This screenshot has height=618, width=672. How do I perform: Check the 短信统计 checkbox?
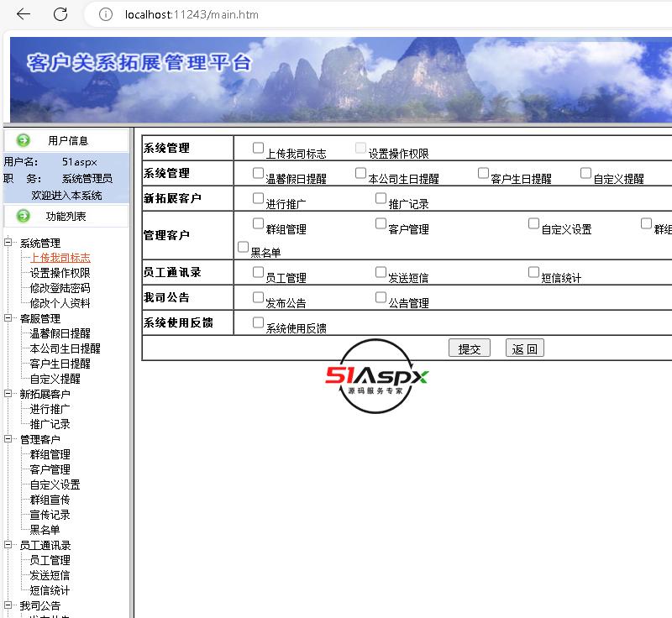534,272
